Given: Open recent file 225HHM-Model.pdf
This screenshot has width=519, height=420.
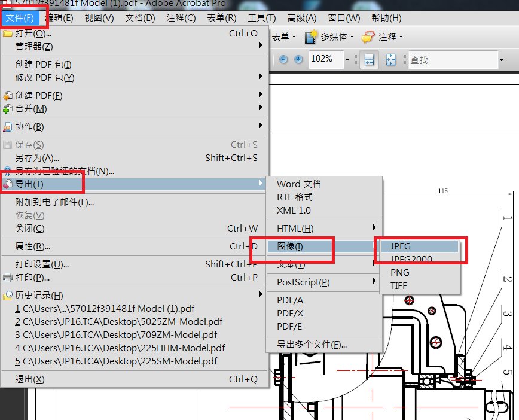Looking at the screenshot, I should point(134,348).
